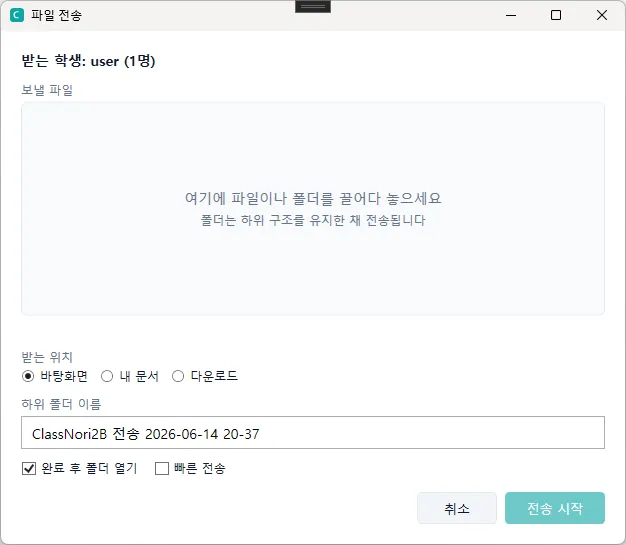626x545 pixels.
Task: Click the 취소 button
Action: coord(457,508)
